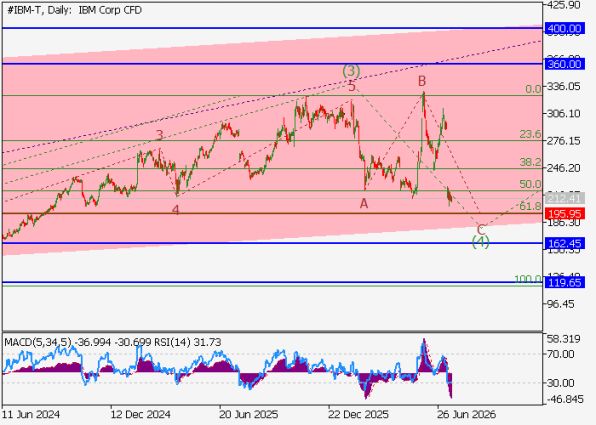This screenshot has width=596, height=425.
Task: Click the 276.15 price axis value
Action: (563, 141)
